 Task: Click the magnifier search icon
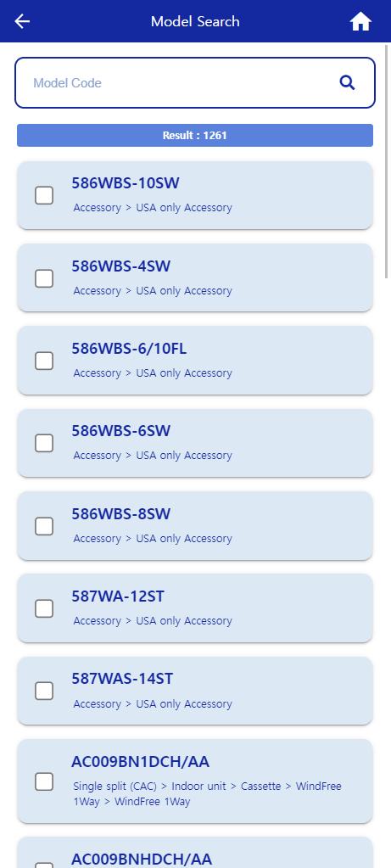click(x=347, y=83)
